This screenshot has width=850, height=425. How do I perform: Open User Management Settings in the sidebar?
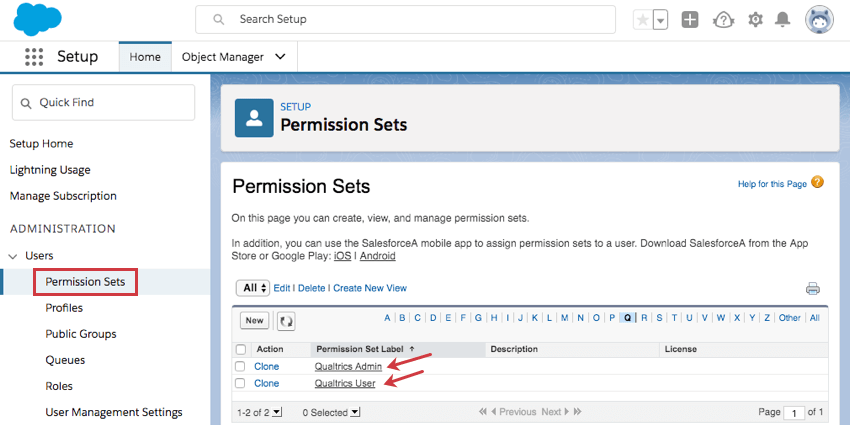pos(114,412)
